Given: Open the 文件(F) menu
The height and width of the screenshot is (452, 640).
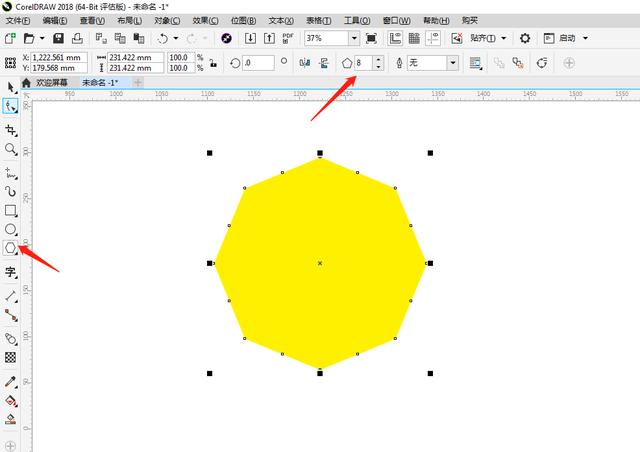Looking at the screenshot, I should (x=18, y=20).
